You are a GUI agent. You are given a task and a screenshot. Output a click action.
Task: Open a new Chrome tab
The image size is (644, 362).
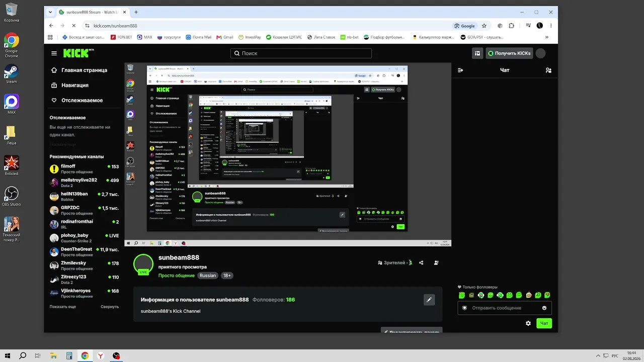(x=136, y=12)
